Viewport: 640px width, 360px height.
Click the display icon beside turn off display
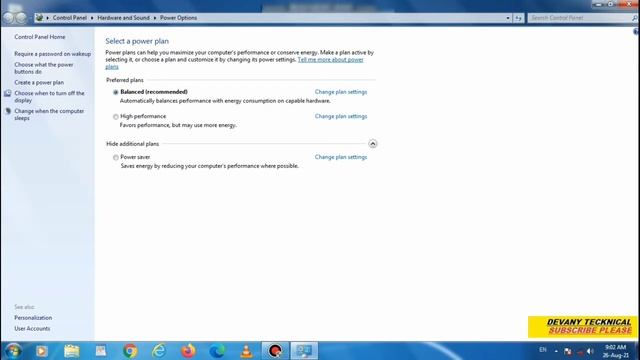point(7,93)
